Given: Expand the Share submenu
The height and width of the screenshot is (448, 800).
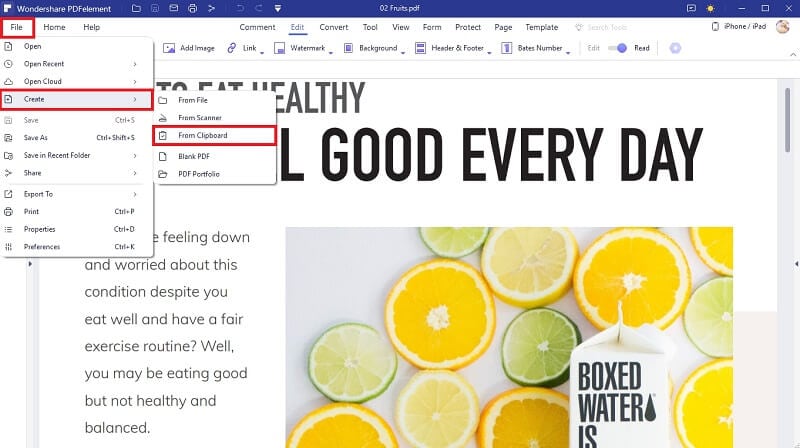Looking at the screenshot, I should click(x=77, y=173).
